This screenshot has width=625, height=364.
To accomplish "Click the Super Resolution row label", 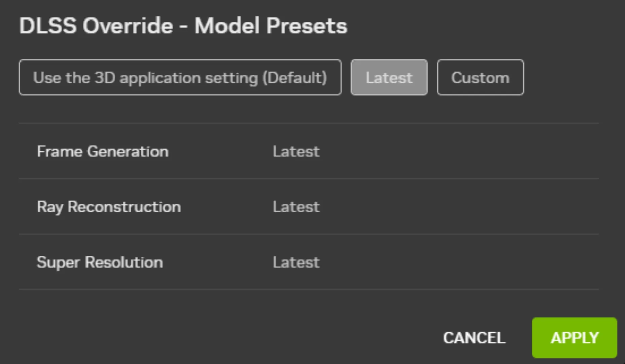I will click(x=100, y=262).
